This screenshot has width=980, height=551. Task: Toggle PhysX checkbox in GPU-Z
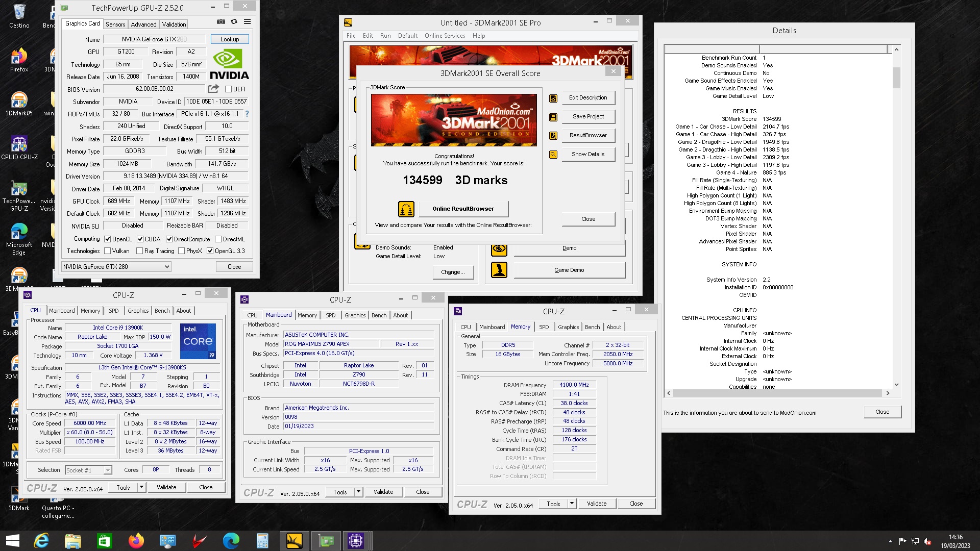tap(181, 251)
